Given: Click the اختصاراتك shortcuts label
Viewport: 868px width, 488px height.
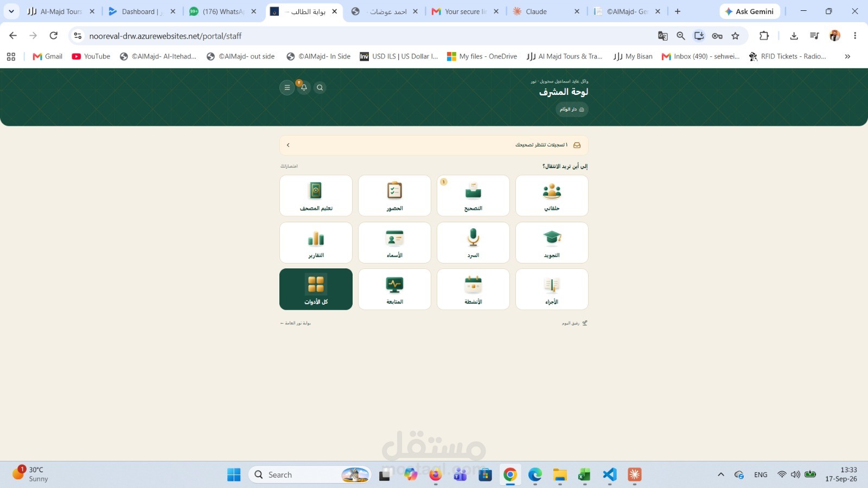Looking at the screenshot, I should click(289, 166).
